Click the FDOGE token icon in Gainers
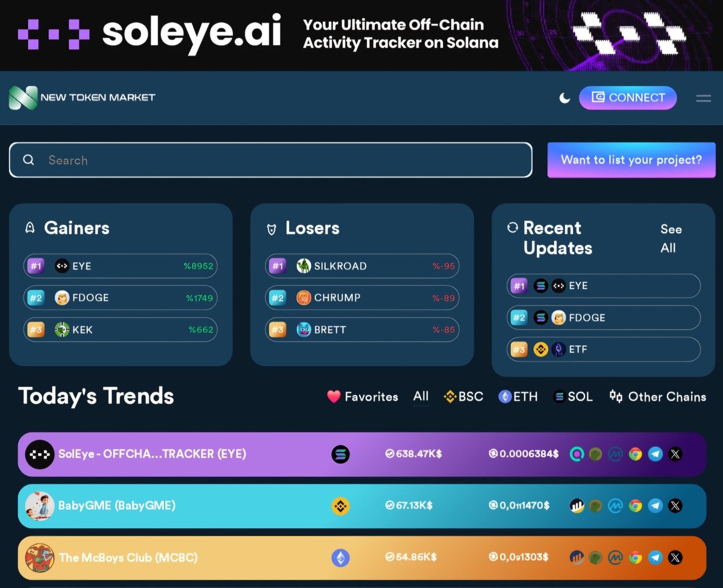The image size is (723, 588). pyautogui.click(x=62, y=298)
